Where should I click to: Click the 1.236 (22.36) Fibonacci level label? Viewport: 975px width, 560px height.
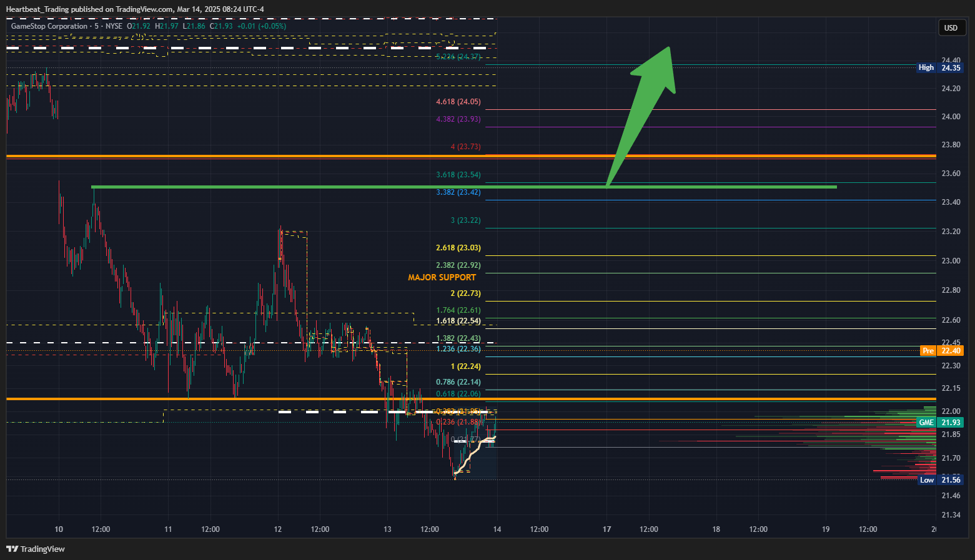tap(458, 349)
